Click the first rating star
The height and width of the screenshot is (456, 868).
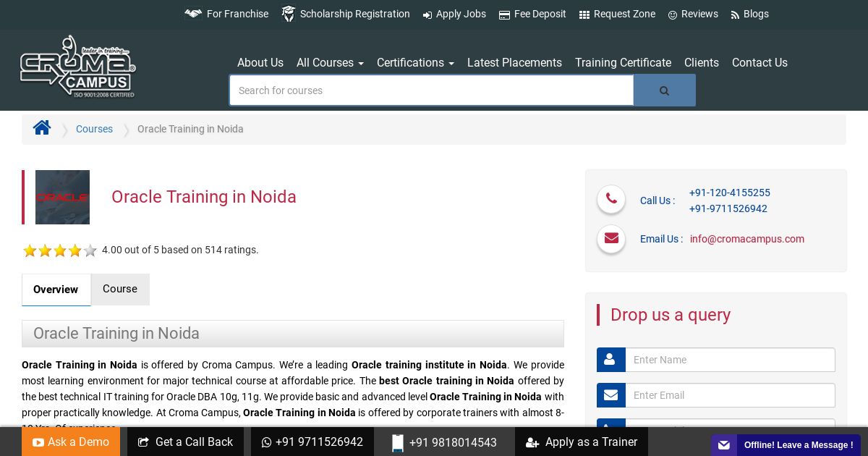click(30, 250)
